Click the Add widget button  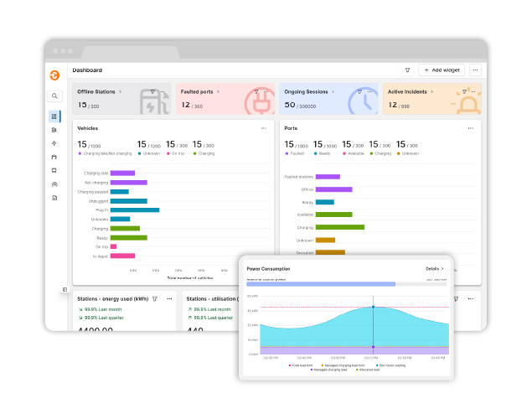[442, 70]
